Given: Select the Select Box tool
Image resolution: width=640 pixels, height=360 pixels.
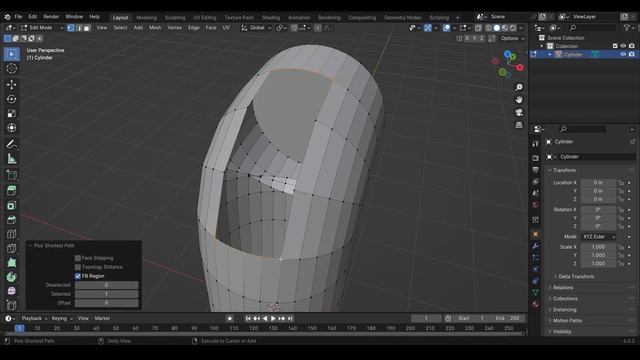Looking at the screenshot, I should [11, 54].
